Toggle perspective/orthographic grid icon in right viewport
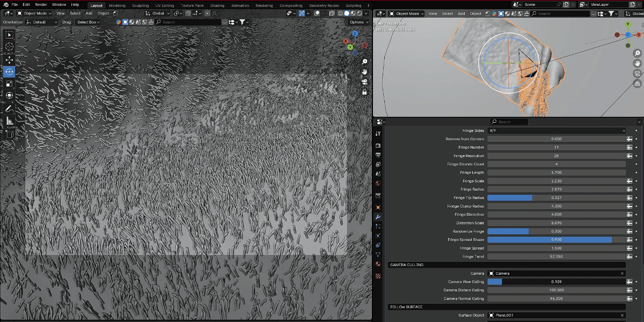This screenshot has width=644, height=322. pyautogui.click(x=638, y=84)
